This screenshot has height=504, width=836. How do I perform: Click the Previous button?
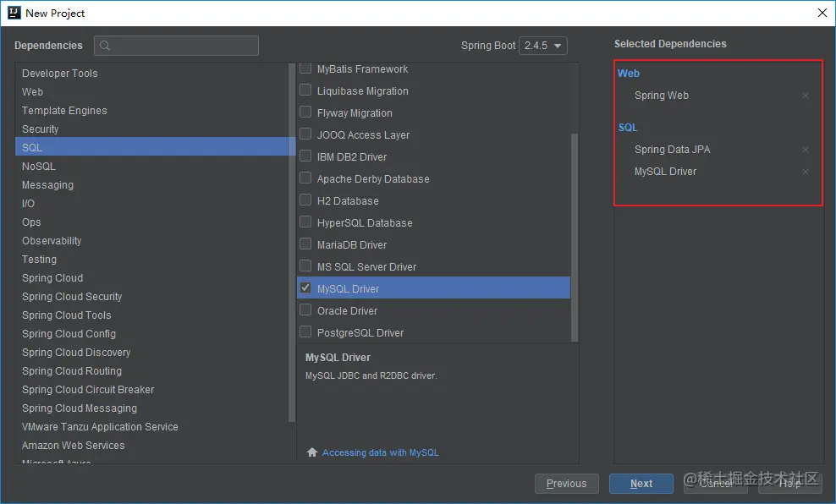click(567, 484)
